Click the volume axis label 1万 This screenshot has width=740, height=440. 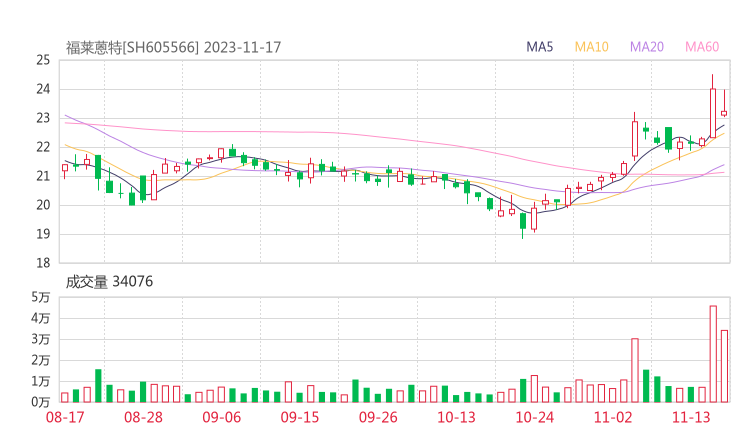click(x=41, y=381)
